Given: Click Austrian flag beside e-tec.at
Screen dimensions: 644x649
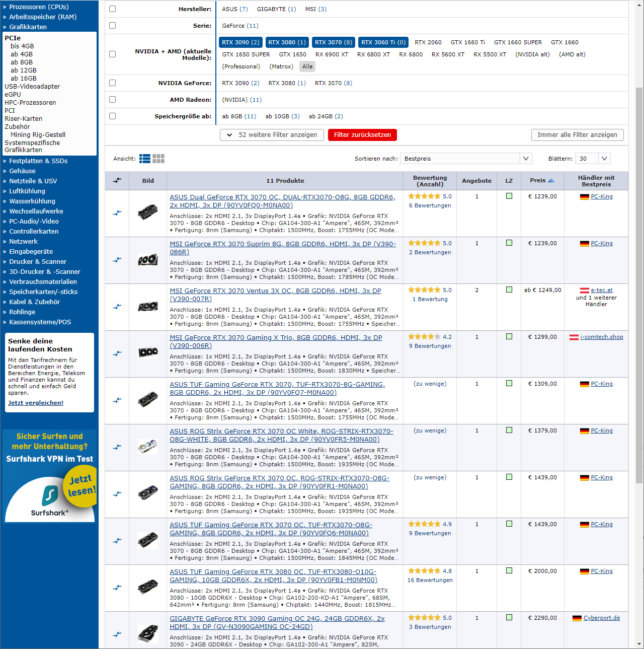Looking at the screenshot, I should coord(585,291).
